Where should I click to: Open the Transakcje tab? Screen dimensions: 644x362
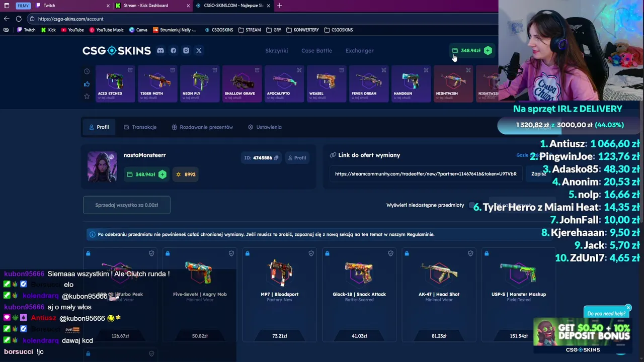[x=140, y=127]
